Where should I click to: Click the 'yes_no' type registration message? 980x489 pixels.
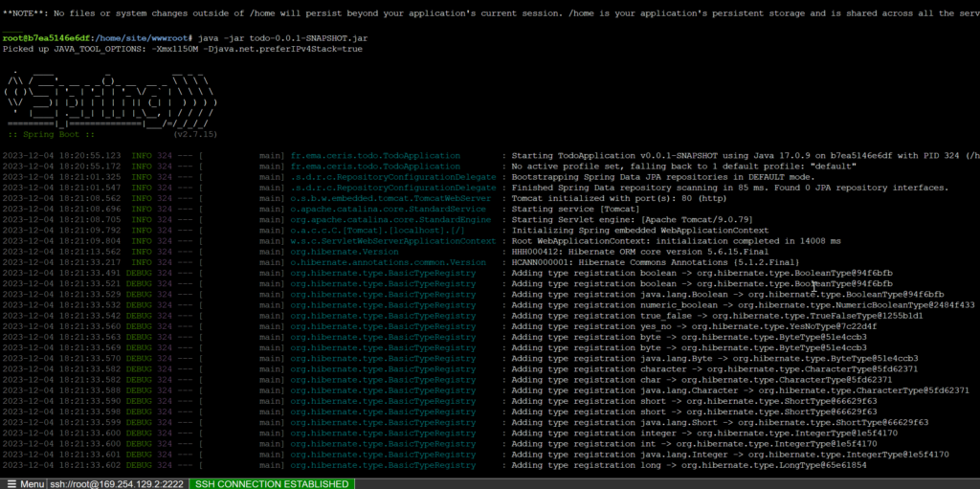click(x=694, y=326)
